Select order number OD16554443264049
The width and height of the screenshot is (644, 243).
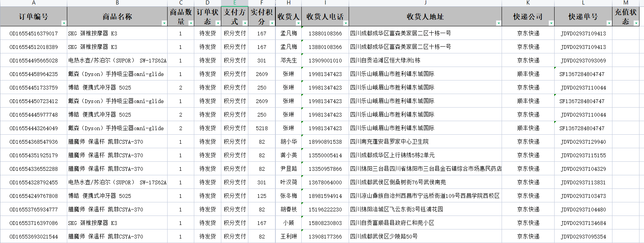[x=34, y=128]
